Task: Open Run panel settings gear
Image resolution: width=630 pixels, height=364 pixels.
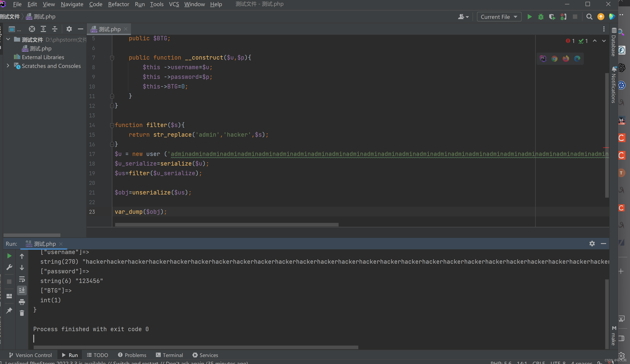Action: [592, 244]
